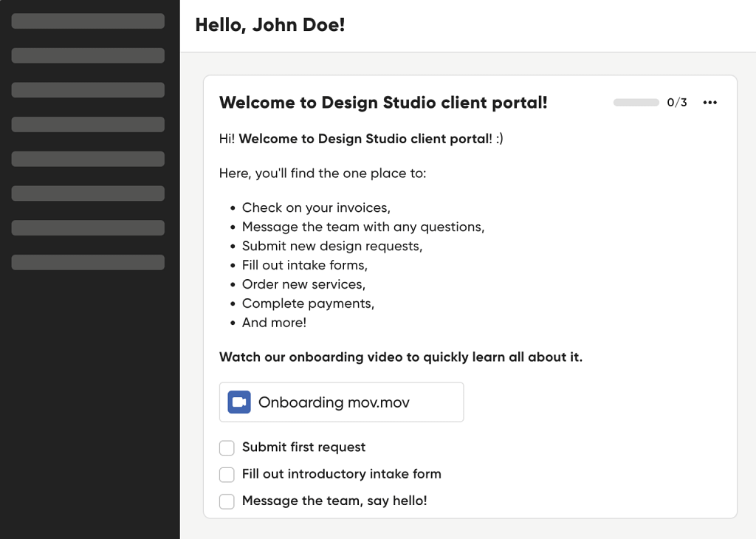756x539 pixels.
Task: Click the Submit first request label
Action: pos(303,447)
